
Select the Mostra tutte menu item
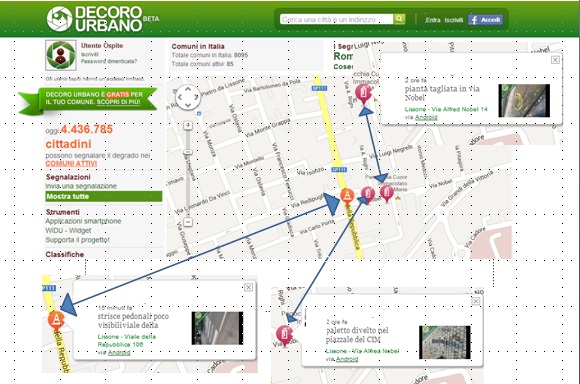click(x=104, y=196)
